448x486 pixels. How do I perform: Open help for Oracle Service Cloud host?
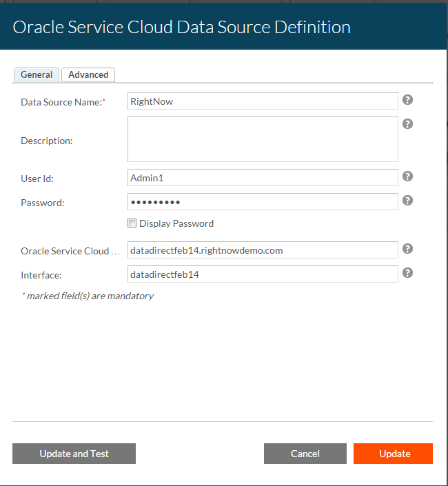point(407,249)
